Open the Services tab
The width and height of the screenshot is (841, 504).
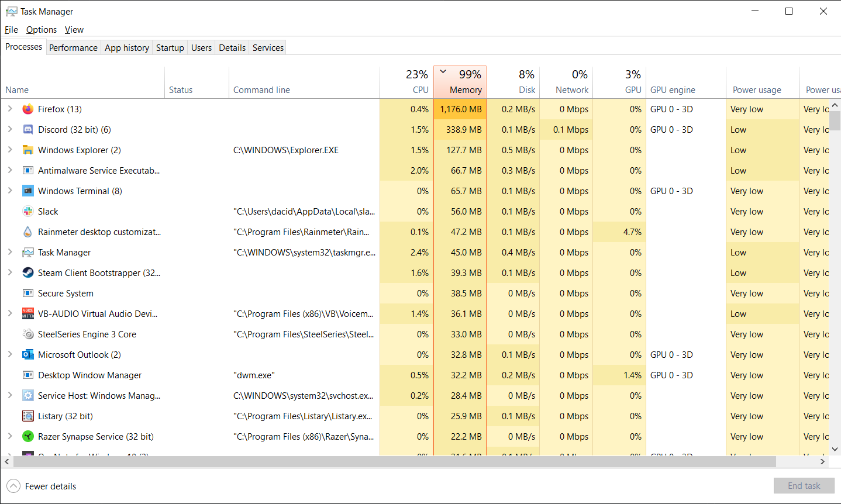(267, 47)
